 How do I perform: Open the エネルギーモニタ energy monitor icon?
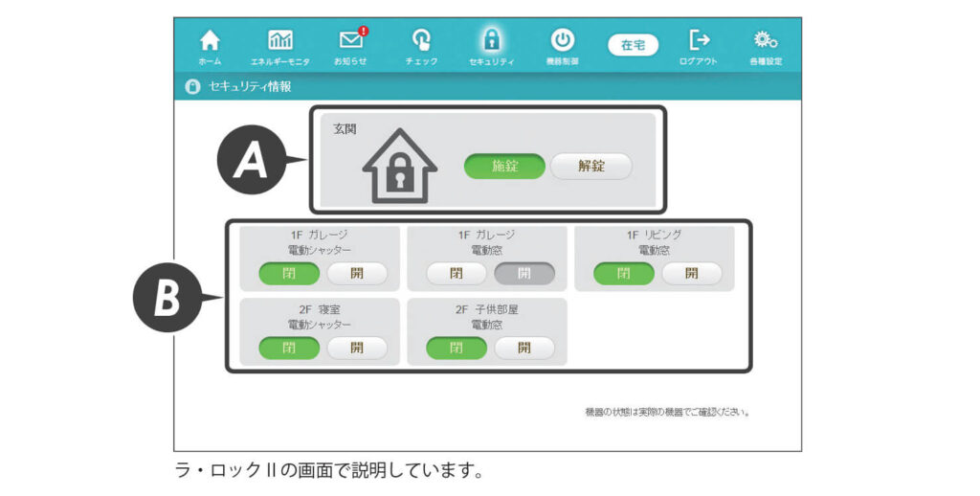coord(280,40)
